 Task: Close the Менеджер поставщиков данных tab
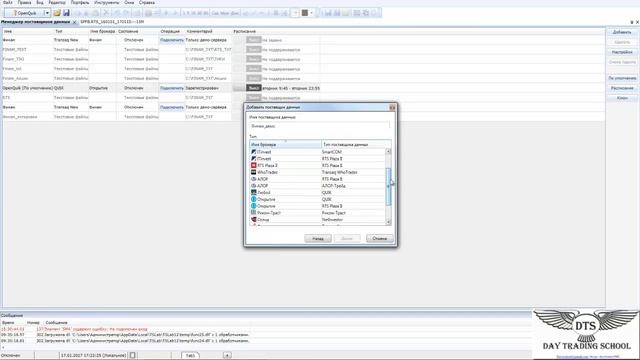point(74,22)
